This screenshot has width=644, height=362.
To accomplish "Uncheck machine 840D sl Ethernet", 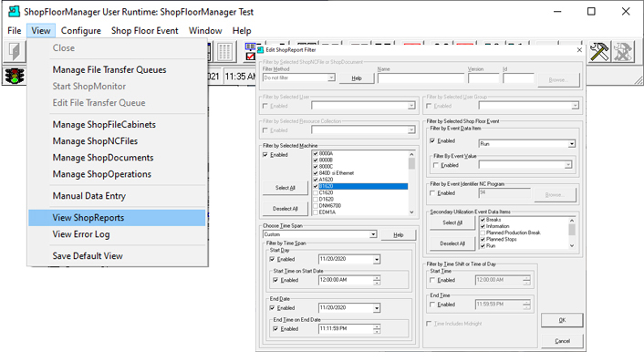I will 316,173.
